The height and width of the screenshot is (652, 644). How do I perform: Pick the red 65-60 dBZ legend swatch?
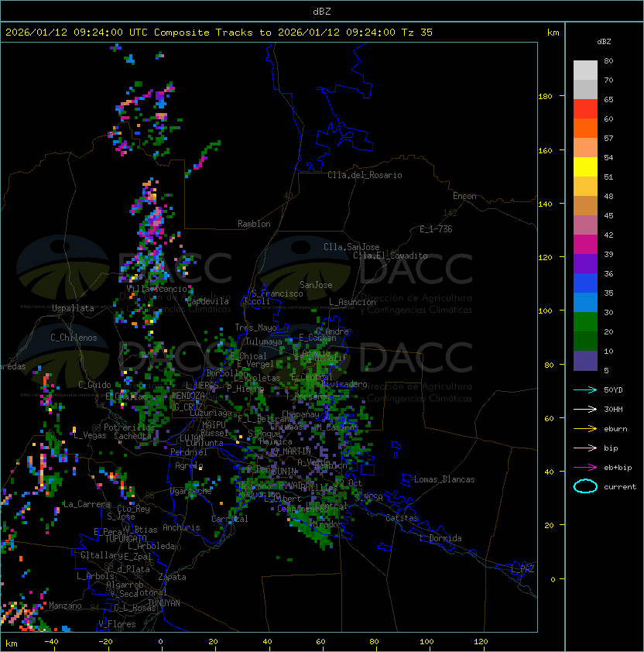coord(585,109)
